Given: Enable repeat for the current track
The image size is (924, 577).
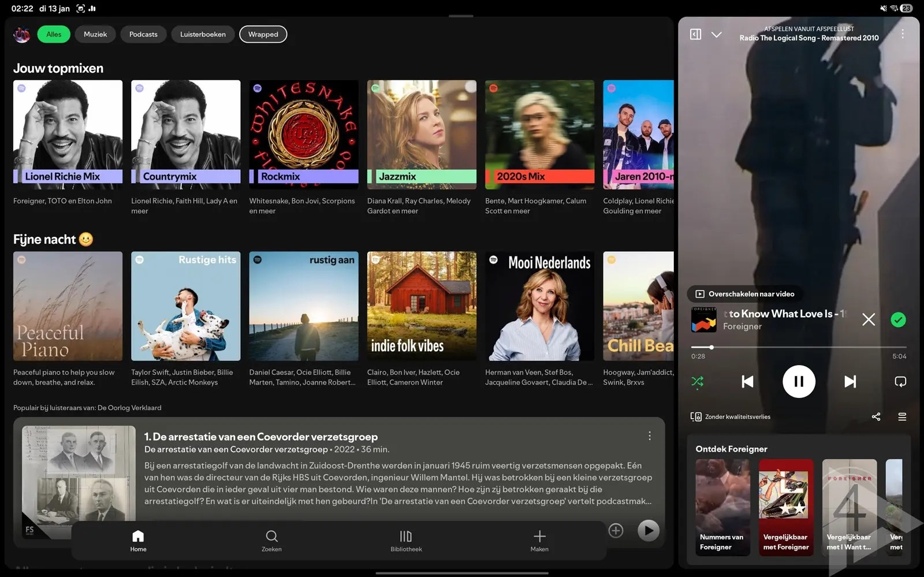Looking at the screenshot, I should tap(900, 381).
